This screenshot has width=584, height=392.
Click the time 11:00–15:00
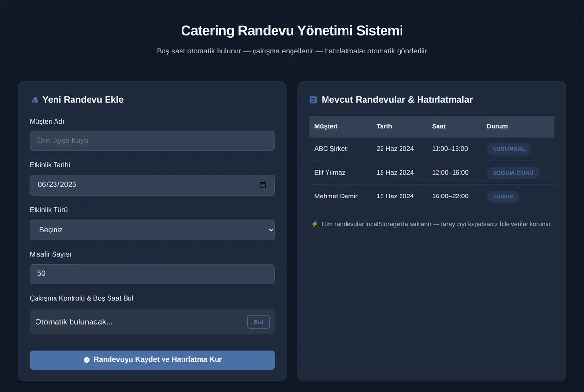[x=450, y=149]
